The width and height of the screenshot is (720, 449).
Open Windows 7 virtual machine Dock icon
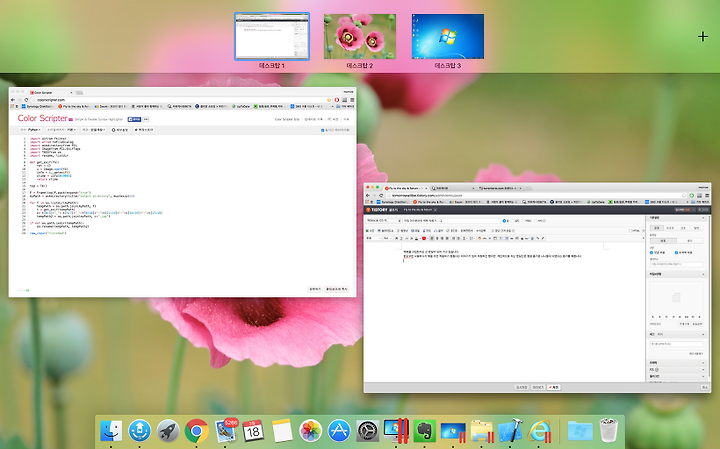click(x=453, y=432)
